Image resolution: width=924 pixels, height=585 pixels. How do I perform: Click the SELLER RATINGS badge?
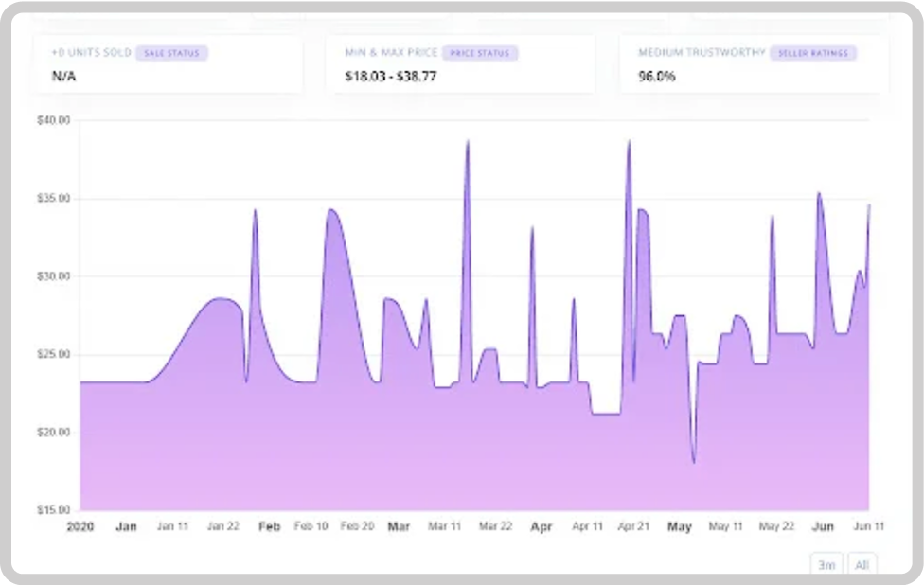812,53
